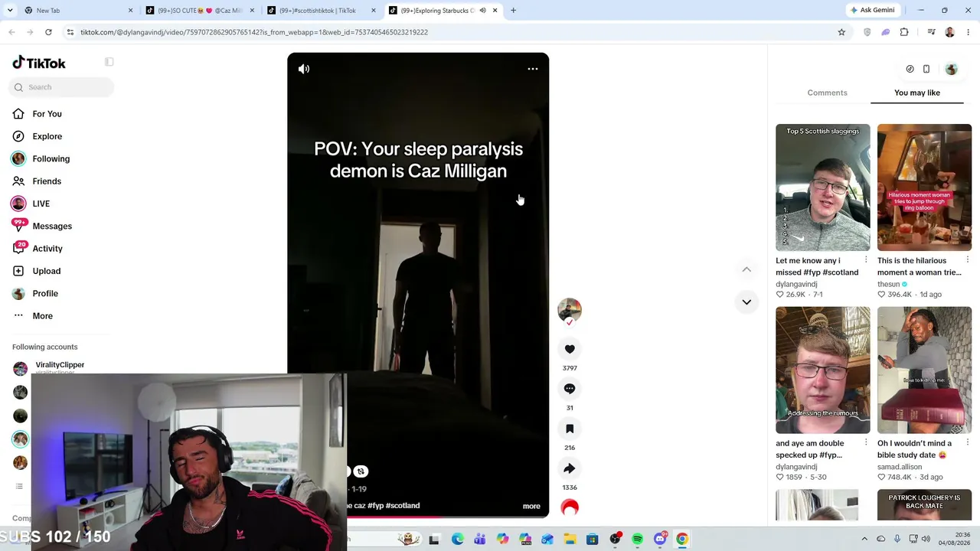
Task: Switch to the #scottishtiktok browser tab
Action: pyautogui.click(x=322, y=11)
